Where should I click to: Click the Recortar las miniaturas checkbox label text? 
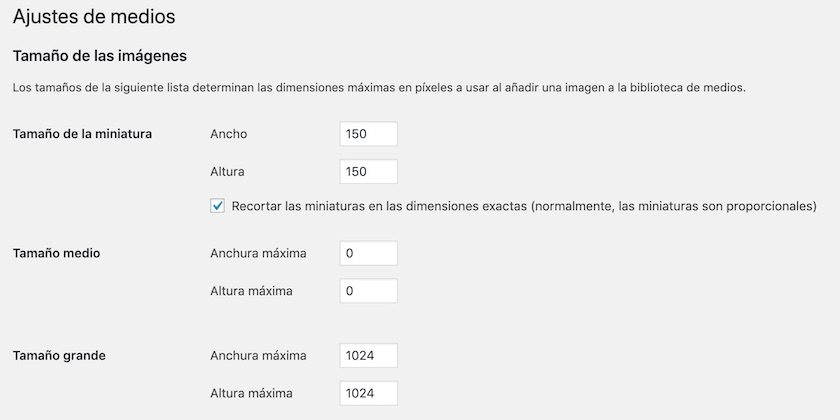tap(523, 207)
